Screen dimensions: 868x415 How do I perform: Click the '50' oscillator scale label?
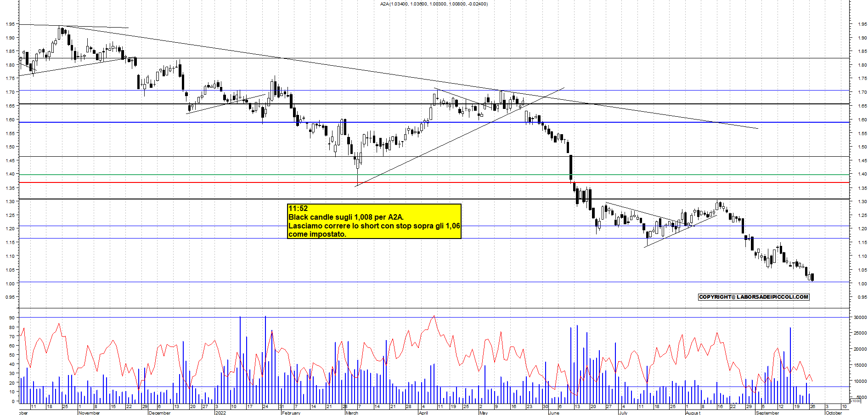[x=11, y=355]
